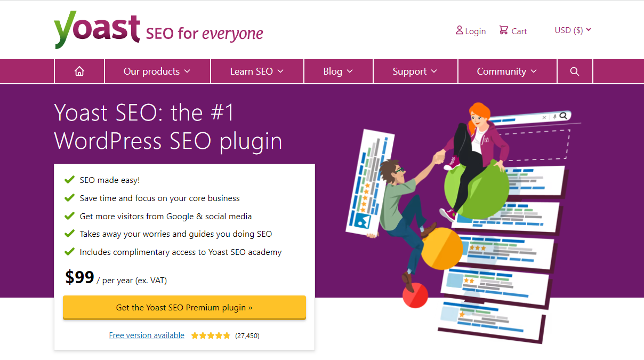The height and width of the screenshot is (360, 644).
Task: Open the USD ($) currency dropdown
Action: click(573, 30)
